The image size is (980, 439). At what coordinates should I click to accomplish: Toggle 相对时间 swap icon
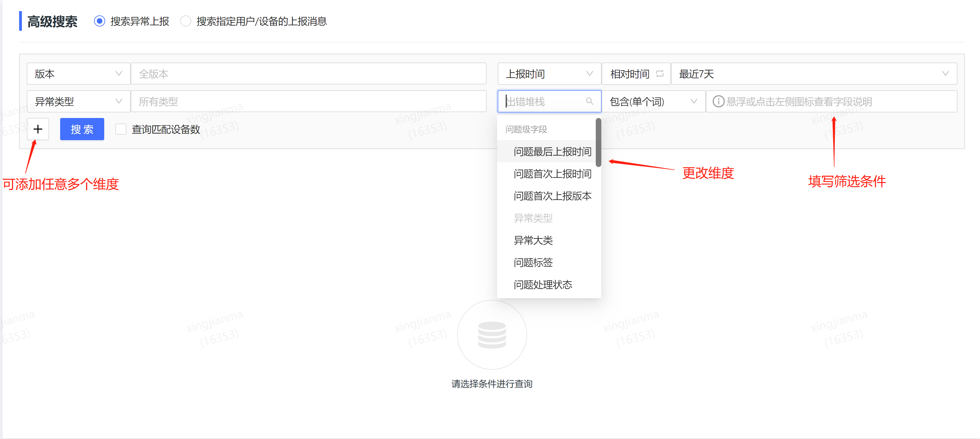click(660, 74)
